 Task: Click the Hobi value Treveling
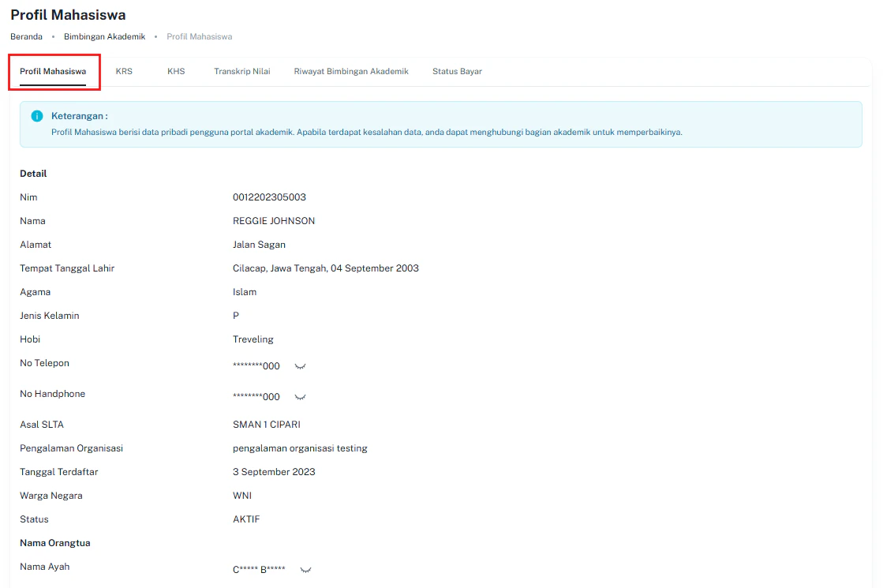pos(253,339)
